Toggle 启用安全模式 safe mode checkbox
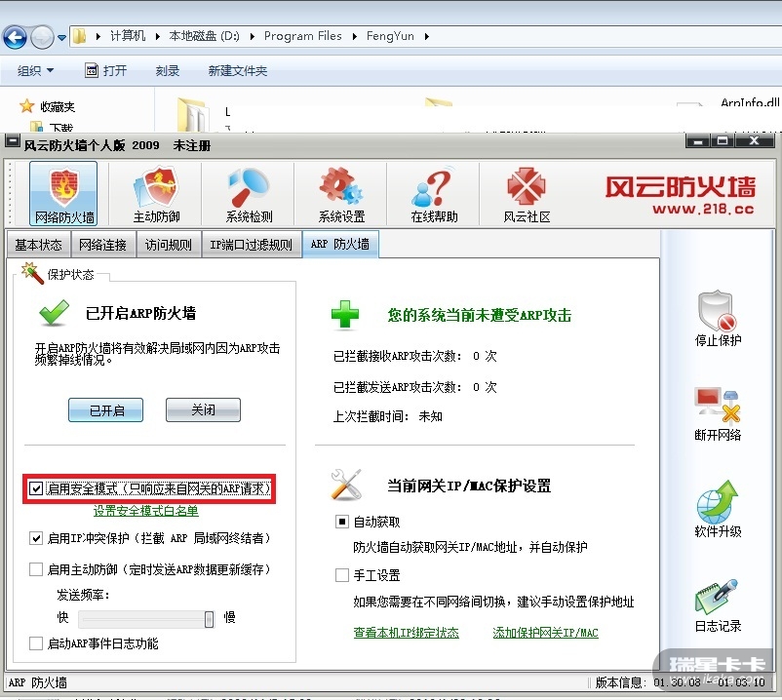 point(36,488)
